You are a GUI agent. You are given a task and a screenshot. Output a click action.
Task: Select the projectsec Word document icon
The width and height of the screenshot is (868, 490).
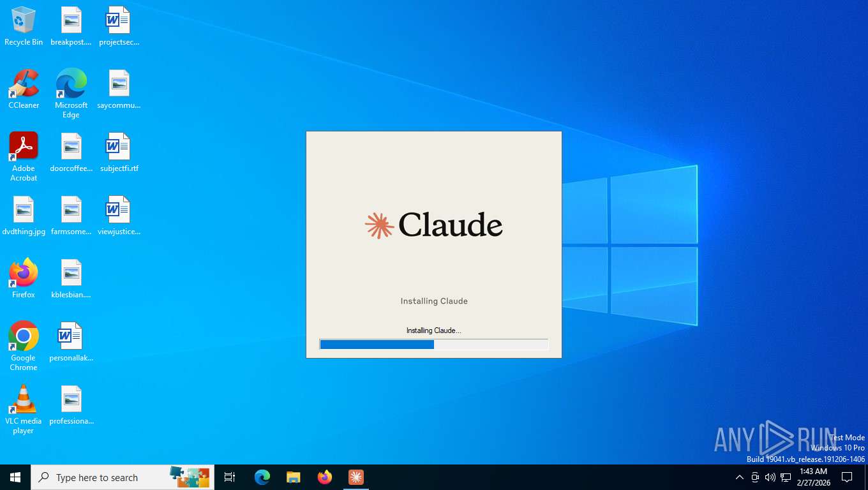click(x=119, y=27)
